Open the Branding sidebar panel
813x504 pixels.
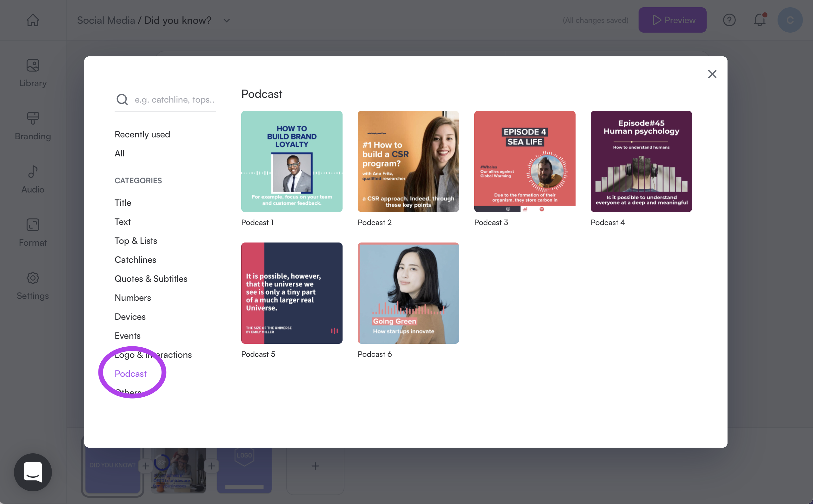click(33, 126)
